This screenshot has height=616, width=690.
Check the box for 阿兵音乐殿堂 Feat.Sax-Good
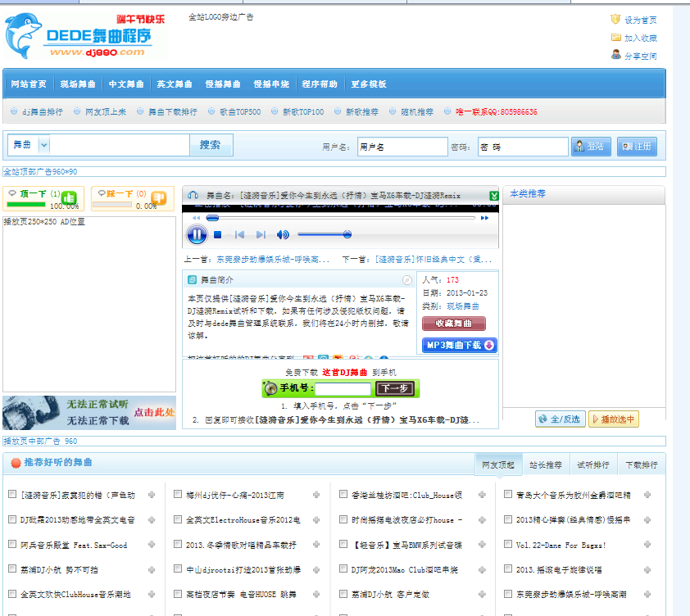12,544
